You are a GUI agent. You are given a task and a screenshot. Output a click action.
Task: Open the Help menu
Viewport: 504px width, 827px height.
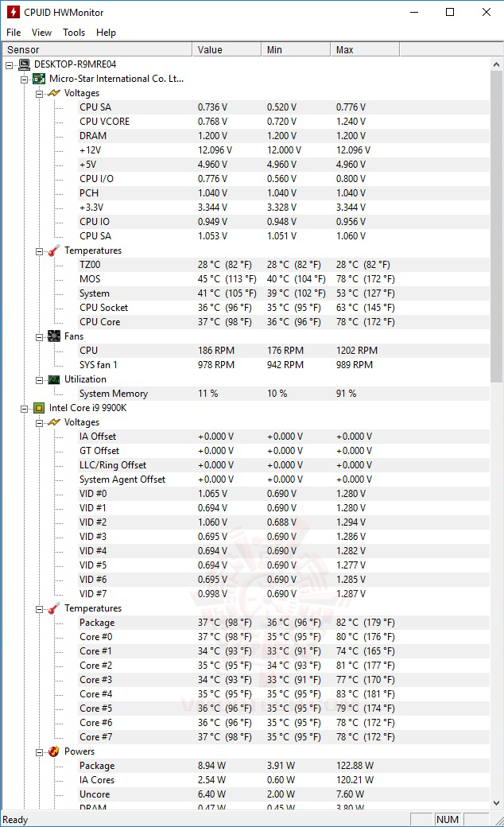(106, 32)
